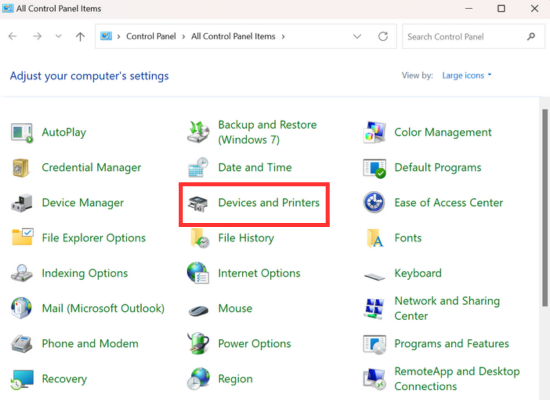The image size is (550, 400).
Task: Open the recent locations dropdown arrow
Action: [x=59, y=36]
